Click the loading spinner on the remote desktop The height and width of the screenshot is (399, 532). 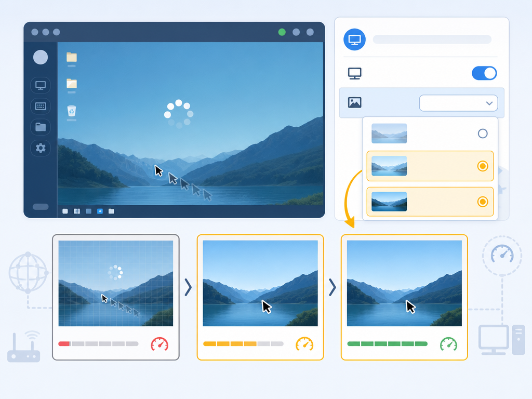pyautogui.click(x=179, y=114)
